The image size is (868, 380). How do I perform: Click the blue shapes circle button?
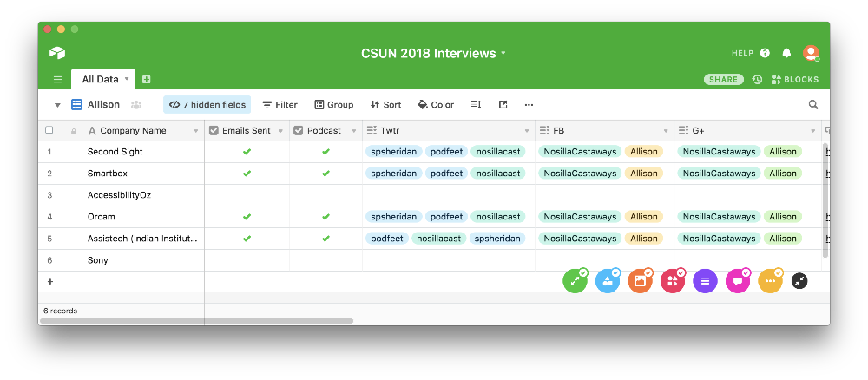pyautogui.click(x=608, y=281)
